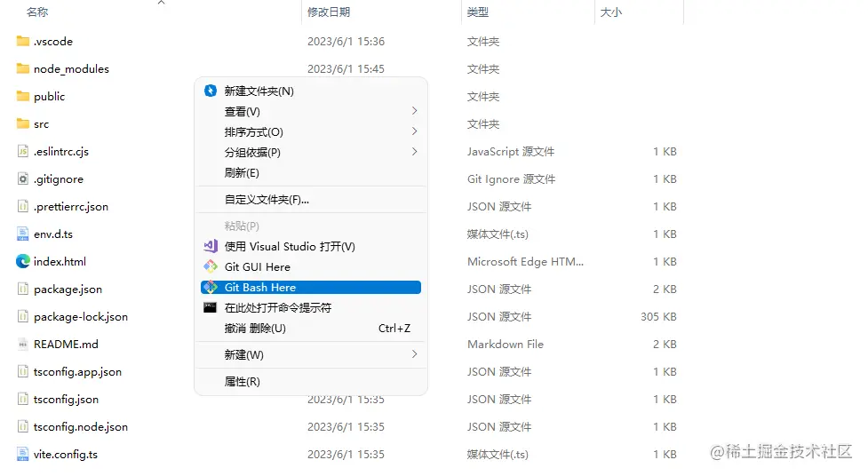Click the command prompt icon in menu
Screen dimensions: 868x476
pos(210,308)
